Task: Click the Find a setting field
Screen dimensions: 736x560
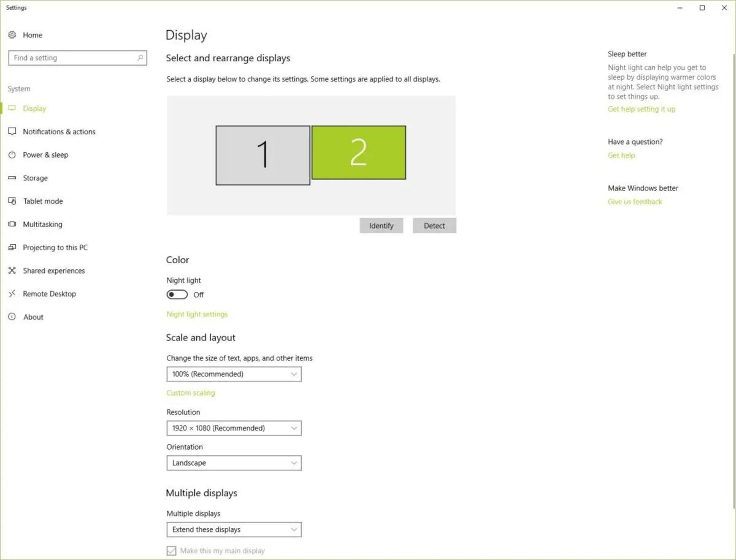Action: 73,58
